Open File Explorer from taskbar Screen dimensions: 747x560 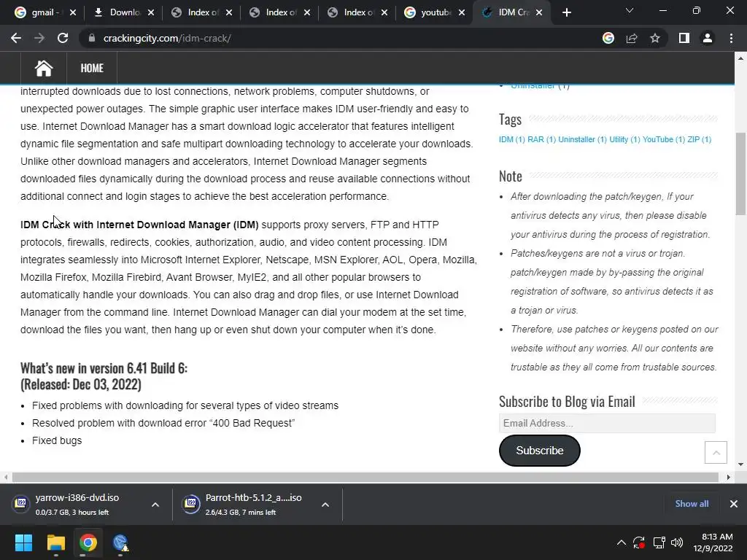(x=55, y=542)
